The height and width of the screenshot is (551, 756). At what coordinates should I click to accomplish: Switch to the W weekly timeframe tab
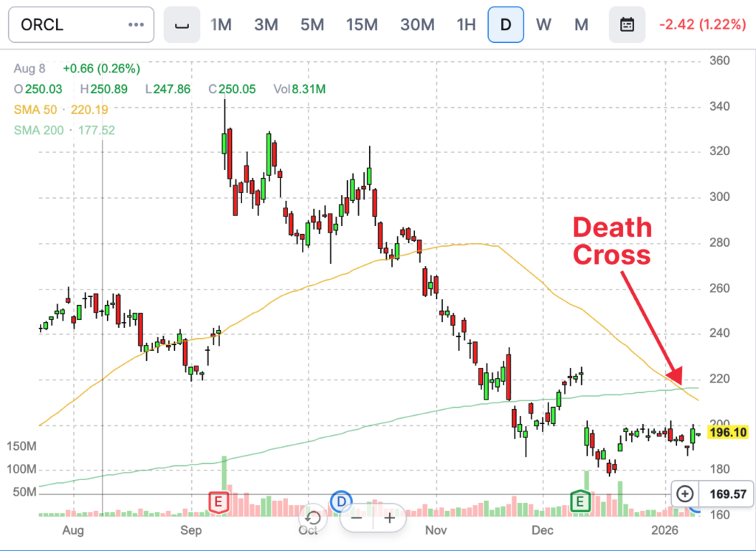[543, 24]
